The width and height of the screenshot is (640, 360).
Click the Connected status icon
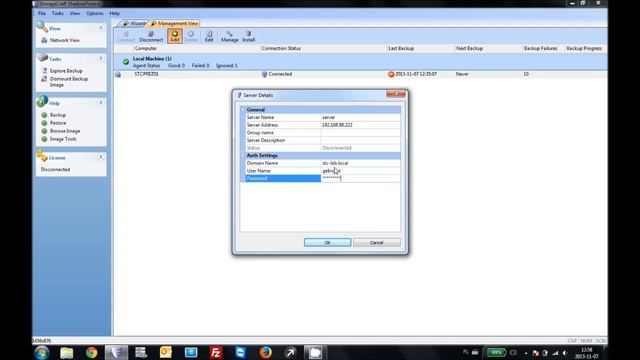click(x=264, y=74)
